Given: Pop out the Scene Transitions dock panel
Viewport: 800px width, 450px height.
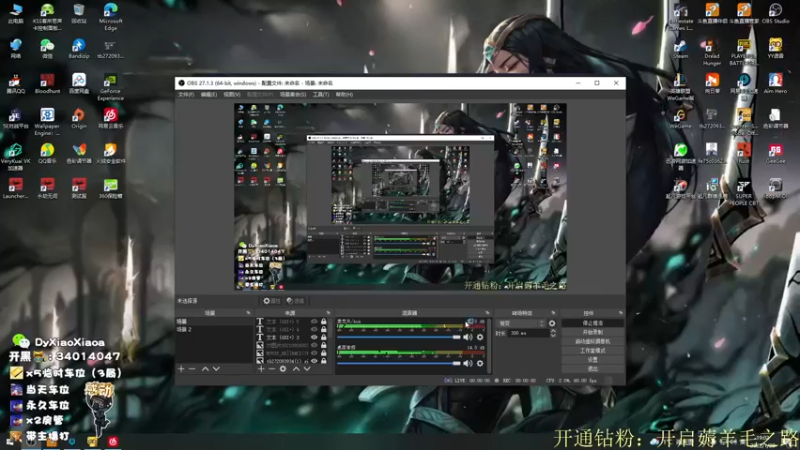Looking at the screenshot, I should pos(553,313).
